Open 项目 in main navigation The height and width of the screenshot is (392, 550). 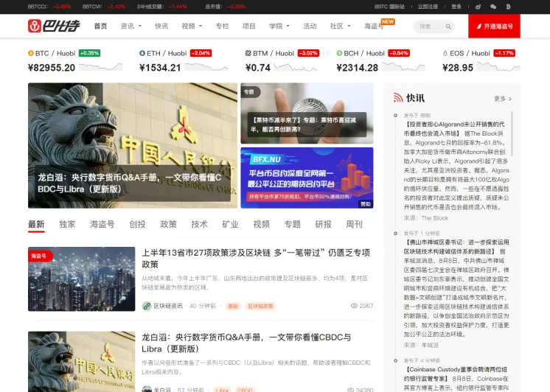click(249, 26)
